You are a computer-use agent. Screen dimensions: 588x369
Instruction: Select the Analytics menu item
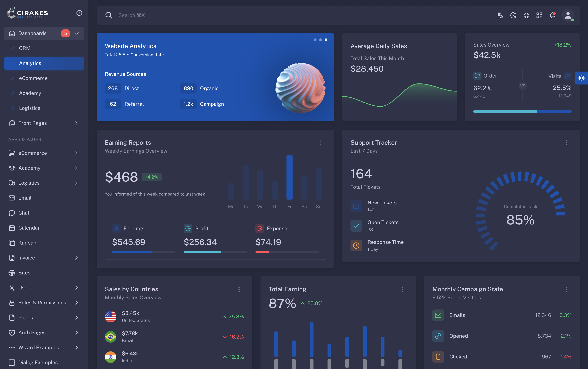coord(30,63)
